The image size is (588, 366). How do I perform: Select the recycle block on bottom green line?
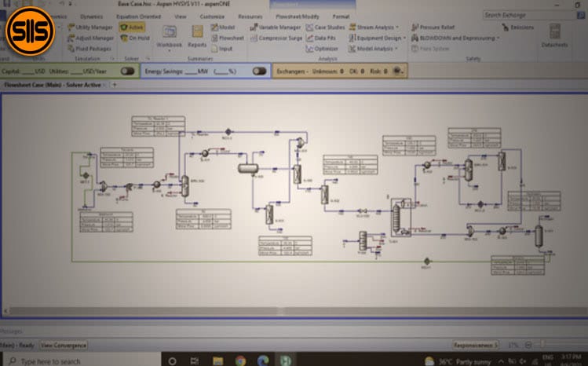[427, 262]
